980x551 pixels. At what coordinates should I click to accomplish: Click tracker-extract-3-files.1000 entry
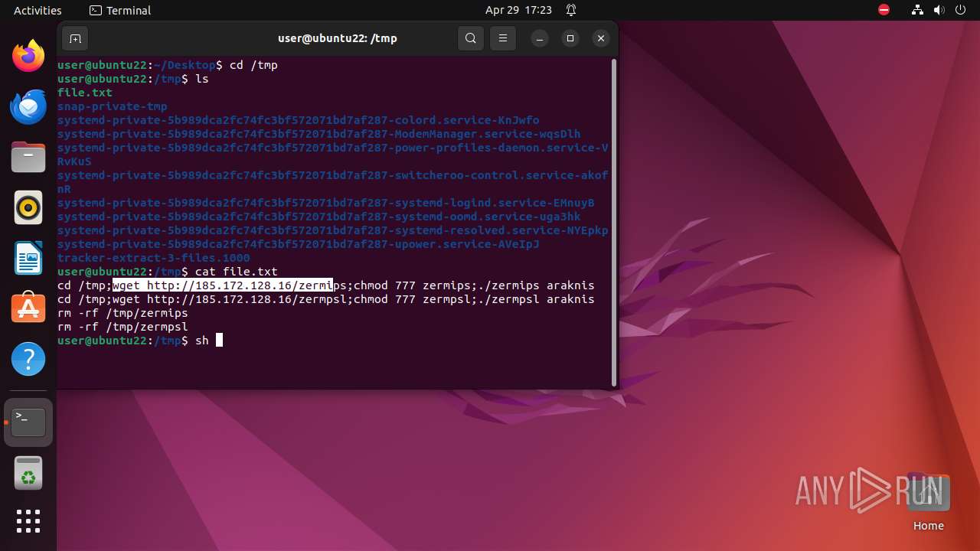pyautogui.click(x=154, y=258)
